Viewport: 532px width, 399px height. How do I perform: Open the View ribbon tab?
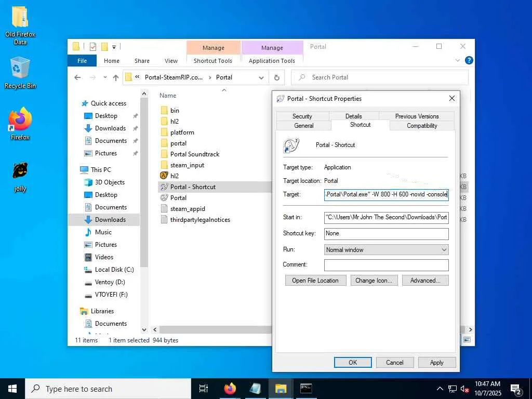(171, 61)
